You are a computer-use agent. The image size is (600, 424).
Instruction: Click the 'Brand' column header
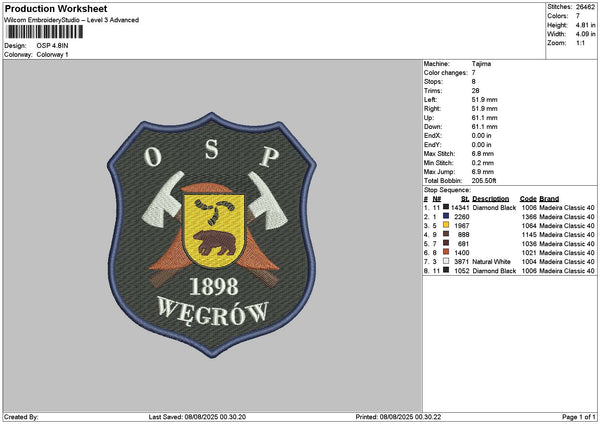pos(549,199)
